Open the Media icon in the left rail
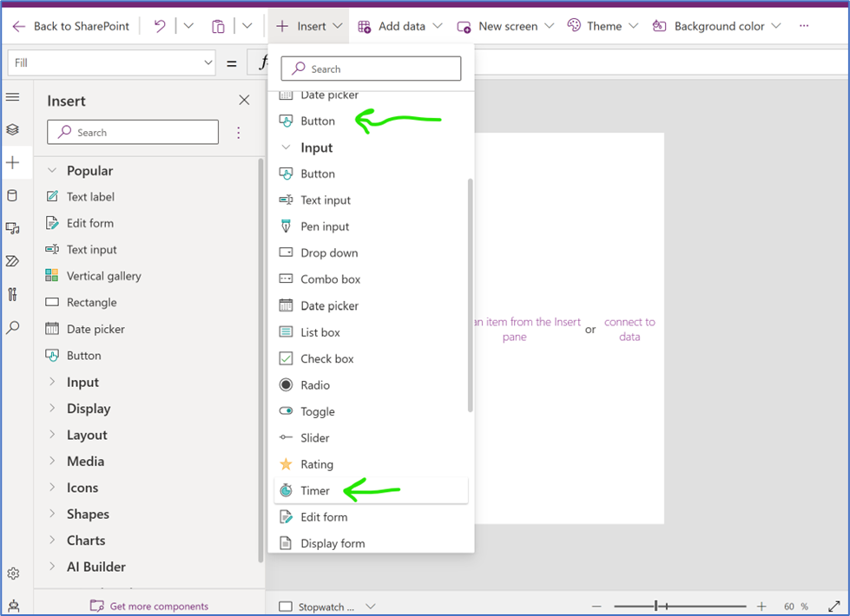The width and height of the screenshot is (850, 616). (12, 228)
